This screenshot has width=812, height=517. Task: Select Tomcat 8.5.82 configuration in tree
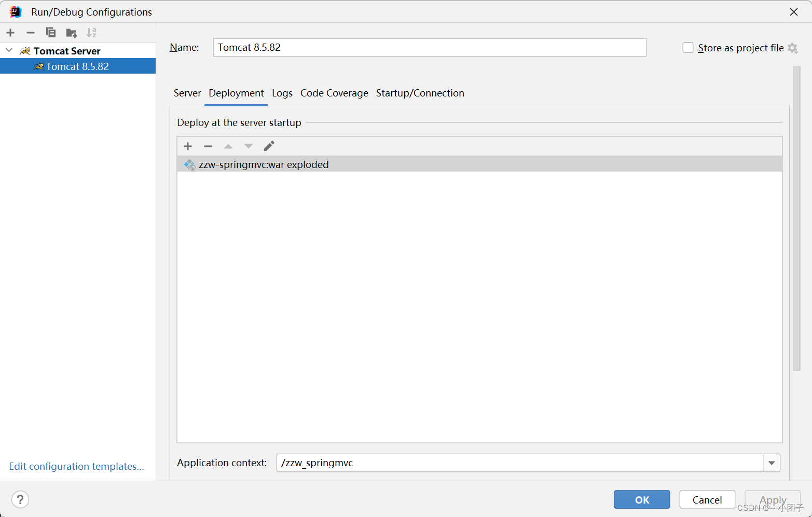[x=78, y=66]
